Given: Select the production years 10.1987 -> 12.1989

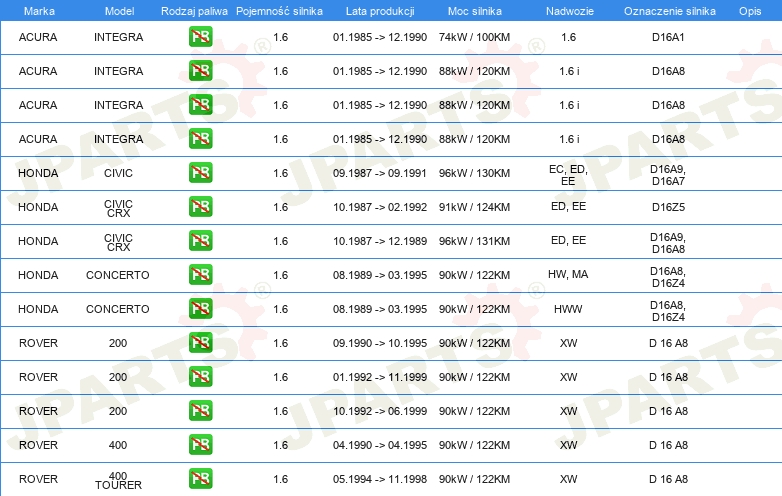Looking at the screenshot, I should coord(380,241).
